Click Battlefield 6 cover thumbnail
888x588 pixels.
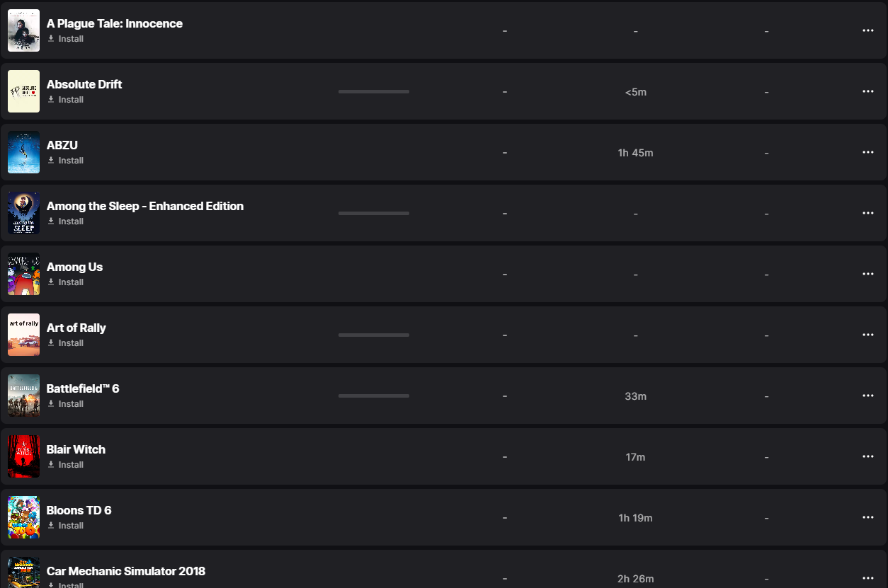[23, 396]
